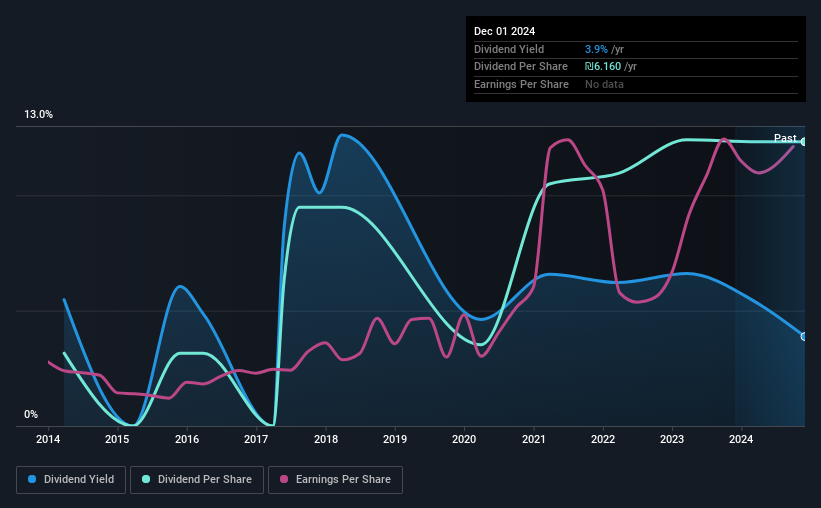Click the 2017 x-axis label
This screenshot has height=508, width=821.
[256, 439]
